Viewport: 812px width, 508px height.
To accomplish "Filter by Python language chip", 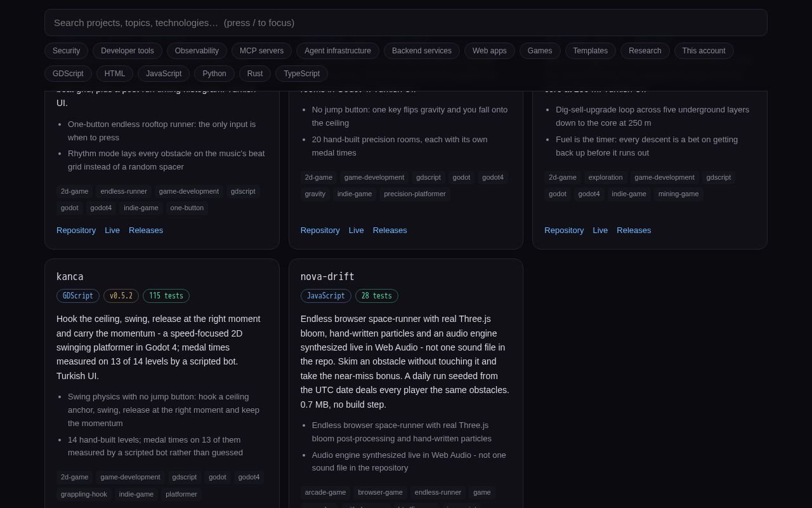I will coord(214,74).
